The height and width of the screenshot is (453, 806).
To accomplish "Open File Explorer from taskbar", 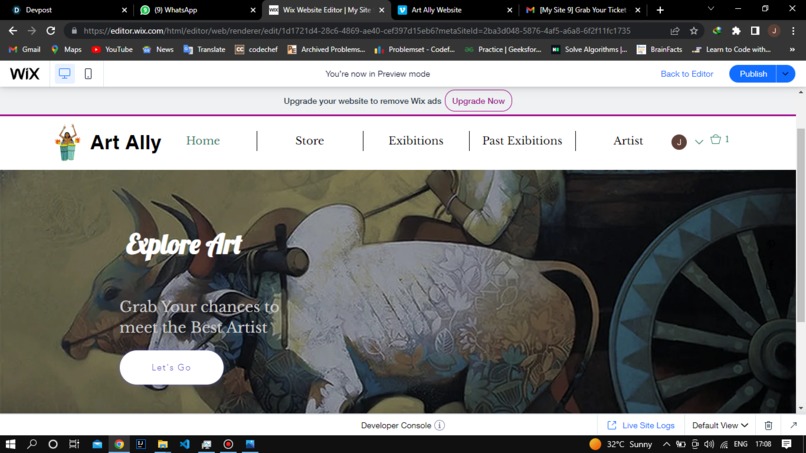I will coord(162,444).
